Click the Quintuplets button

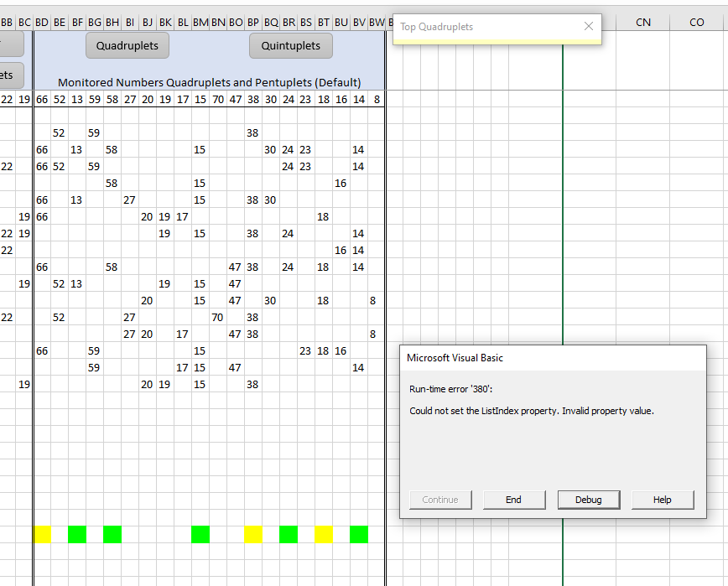pos(290,45)
